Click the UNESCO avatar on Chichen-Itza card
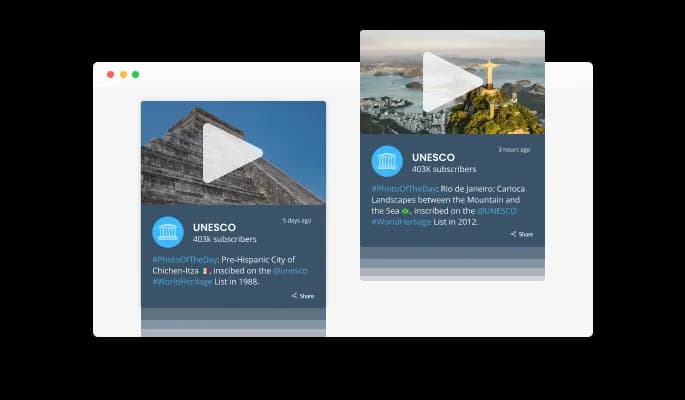685x400 pixels. [x=168, y=232]
